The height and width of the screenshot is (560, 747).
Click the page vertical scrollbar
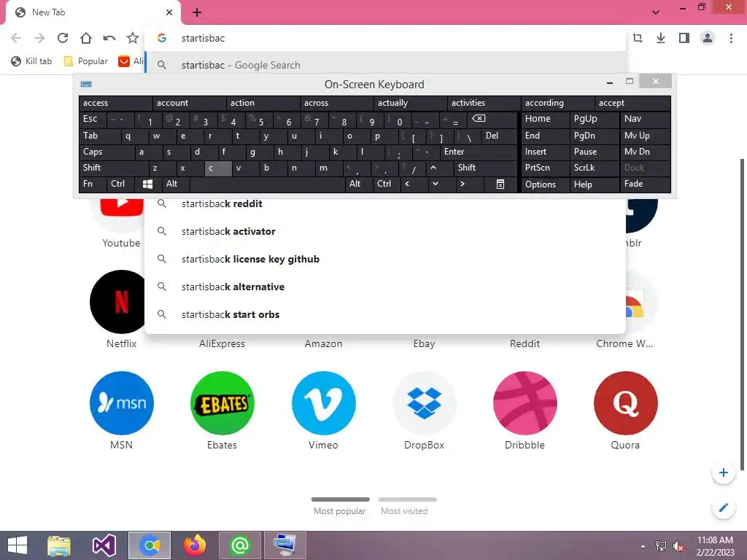742,314
